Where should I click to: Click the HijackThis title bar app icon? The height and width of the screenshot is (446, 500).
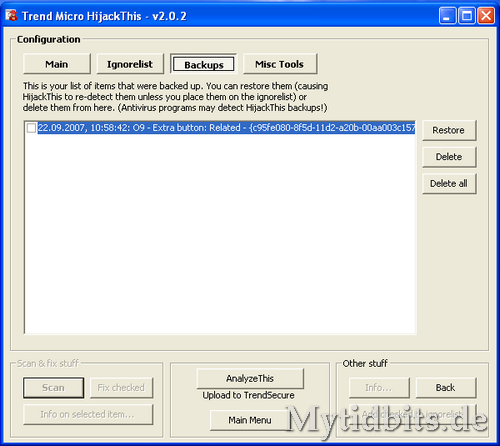(11, 15)
